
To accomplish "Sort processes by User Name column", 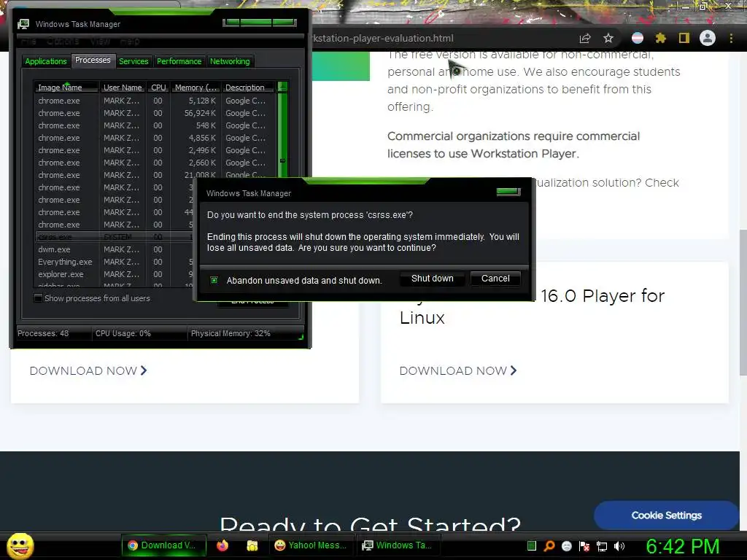I will click(123, 87).
